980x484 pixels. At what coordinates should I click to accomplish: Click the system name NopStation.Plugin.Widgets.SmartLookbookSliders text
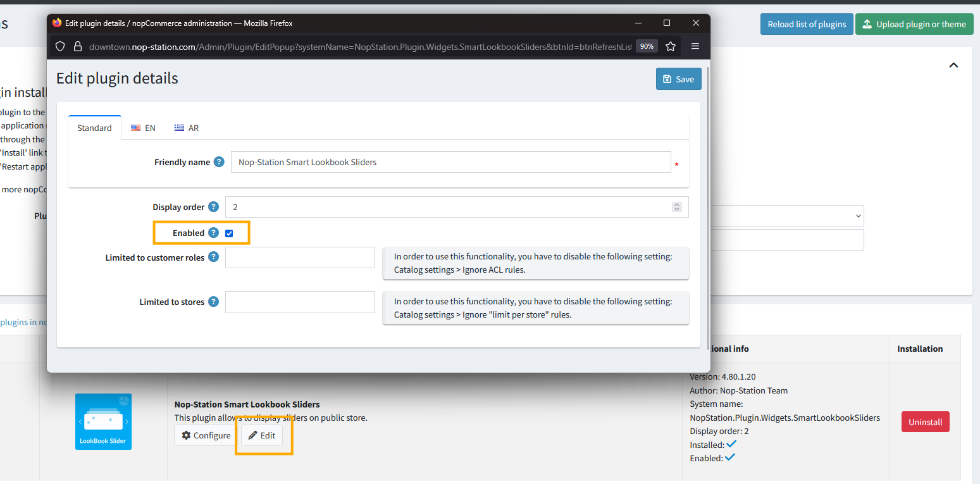click(785, 418)
